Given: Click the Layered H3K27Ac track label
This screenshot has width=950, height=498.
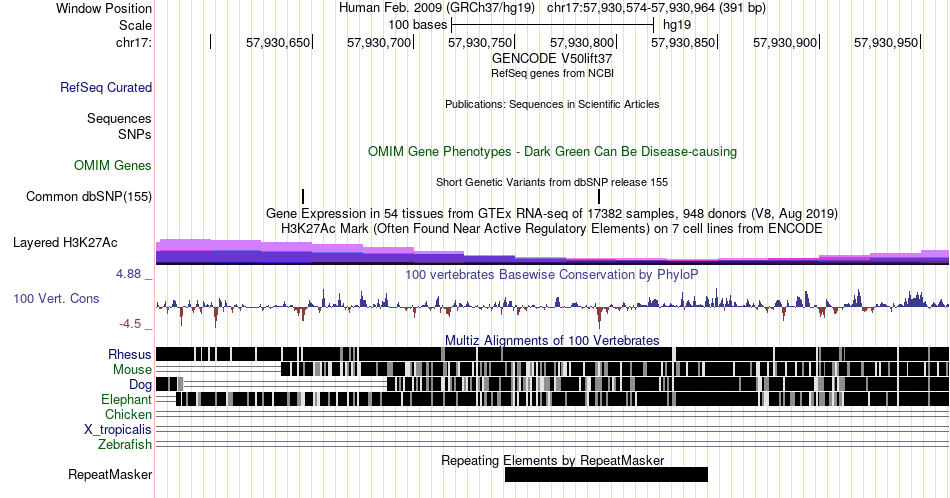Looking at the screenshot, I should coord(65,242).
